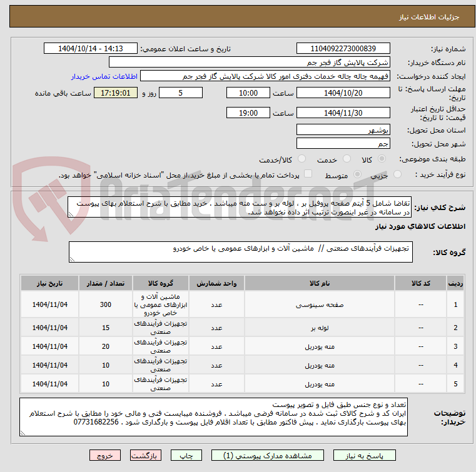Click the اطلاعات کالاهای مورد نیاز section title
476x472 pixels.
[420, 226]
